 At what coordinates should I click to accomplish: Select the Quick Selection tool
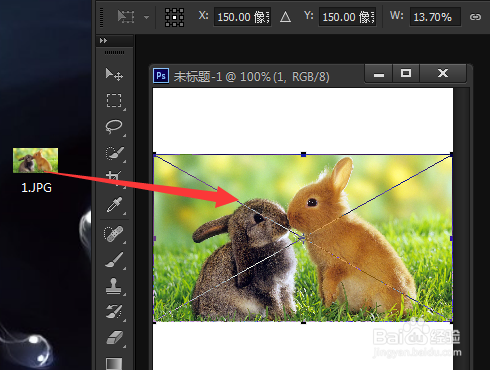(114, 153)
